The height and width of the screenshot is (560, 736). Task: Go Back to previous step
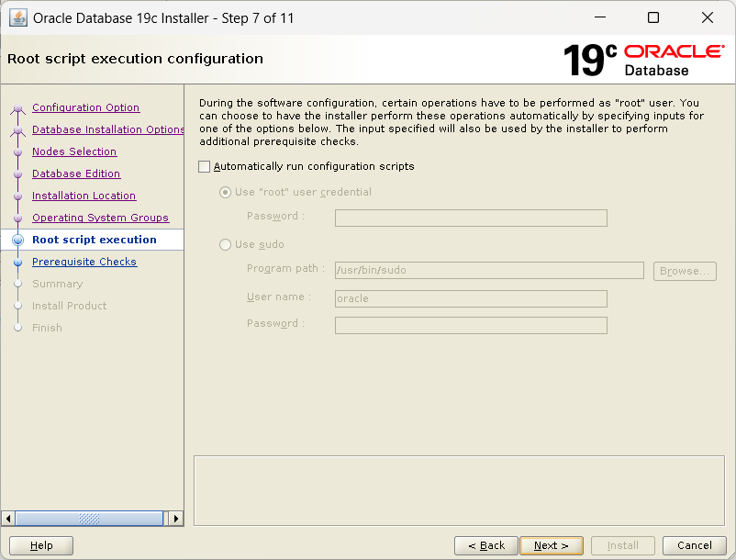click(x=485, y=546)
